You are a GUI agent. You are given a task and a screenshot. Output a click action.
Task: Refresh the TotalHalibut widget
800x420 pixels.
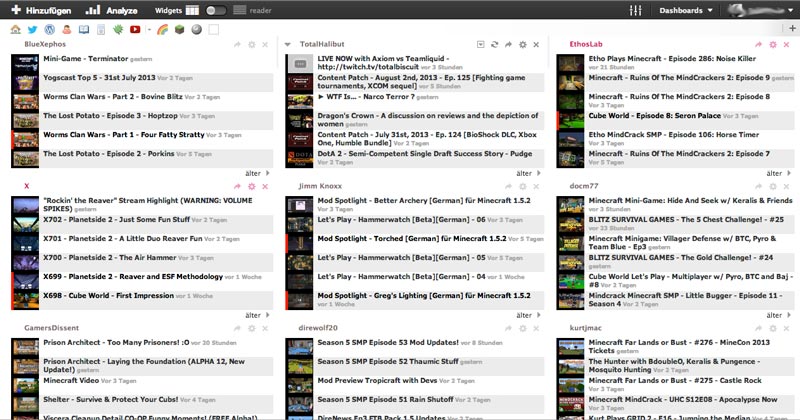point(494,46)
